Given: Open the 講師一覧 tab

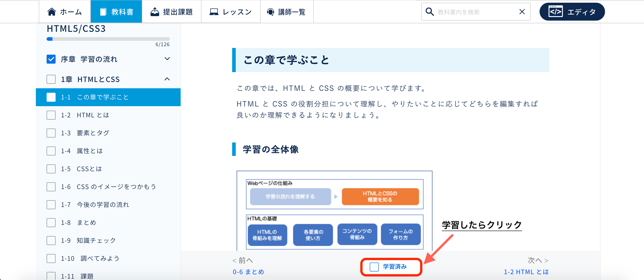Looking at the screenshot, I should (x=287, y=11).
